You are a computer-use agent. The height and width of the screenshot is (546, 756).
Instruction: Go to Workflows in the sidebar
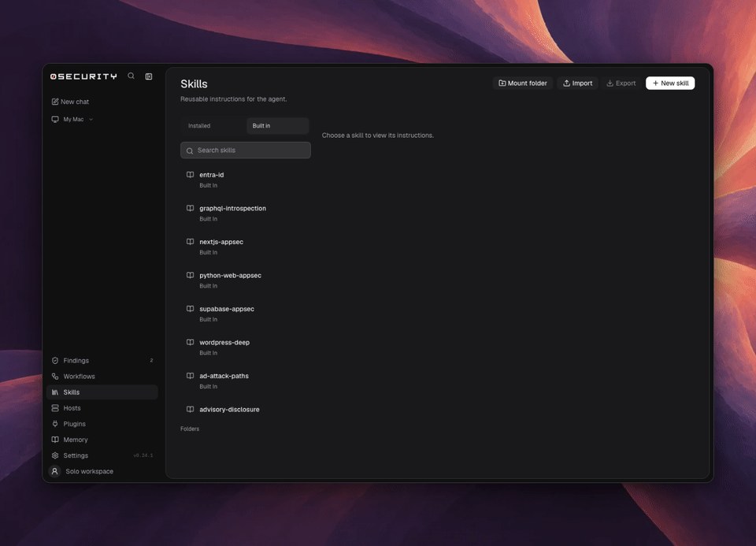tap(102, 377)
